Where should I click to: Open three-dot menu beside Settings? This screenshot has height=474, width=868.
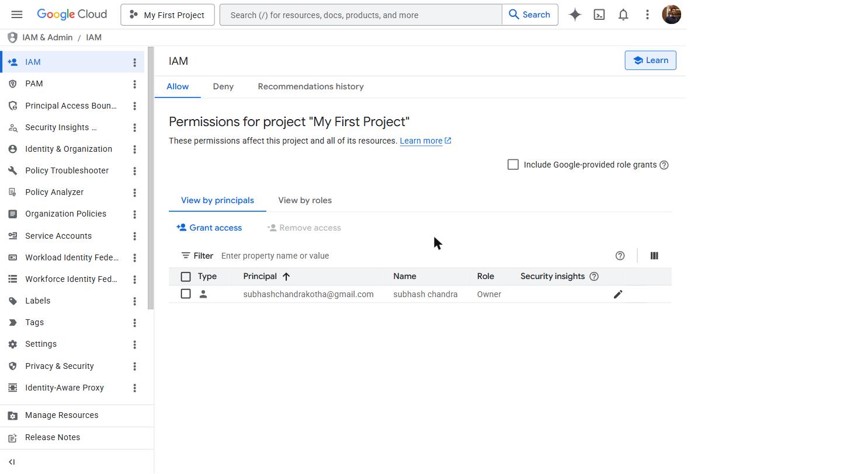coord(134,344)
